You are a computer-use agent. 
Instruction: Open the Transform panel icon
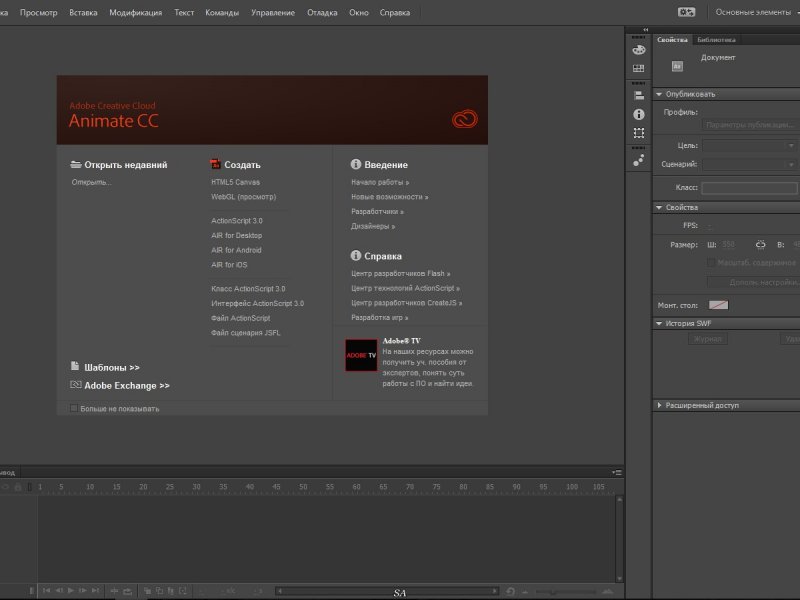coord(639,133)
